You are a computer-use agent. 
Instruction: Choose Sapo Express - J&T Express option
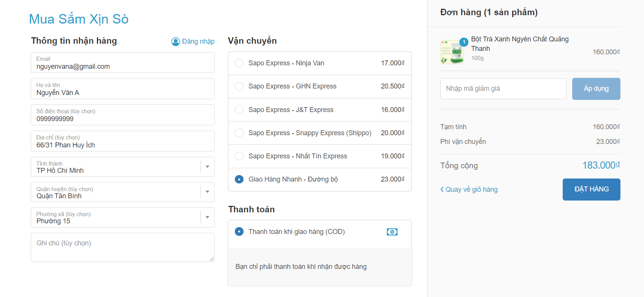pos(239,110)
